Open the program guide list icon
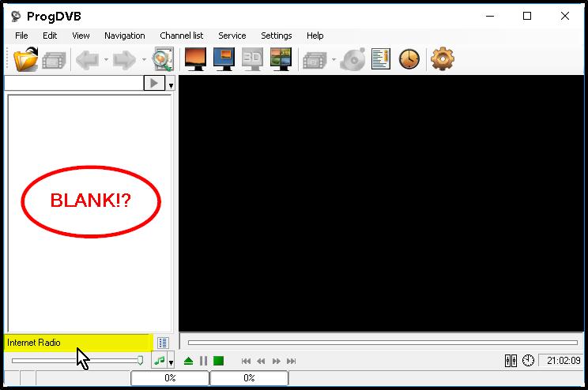588x390 pixels. coord(381,59)
